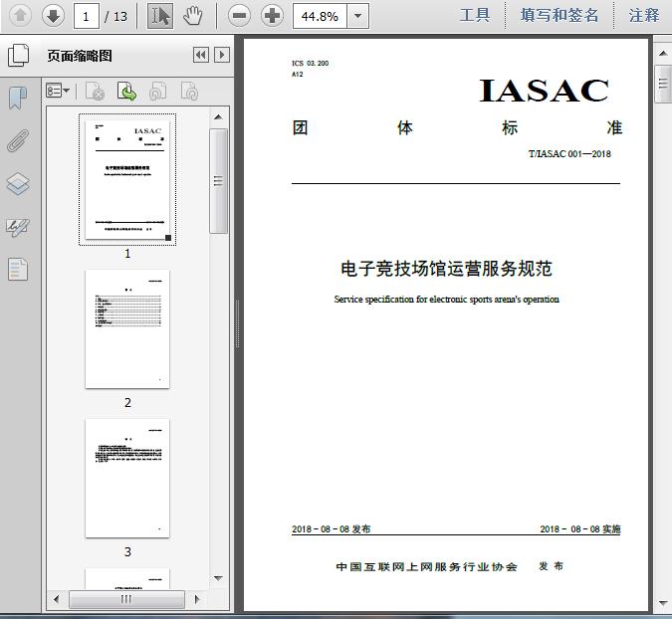Viewport: 672px width, 619px height.
Task: Open the signatures panel
Action: pos(18,227)
